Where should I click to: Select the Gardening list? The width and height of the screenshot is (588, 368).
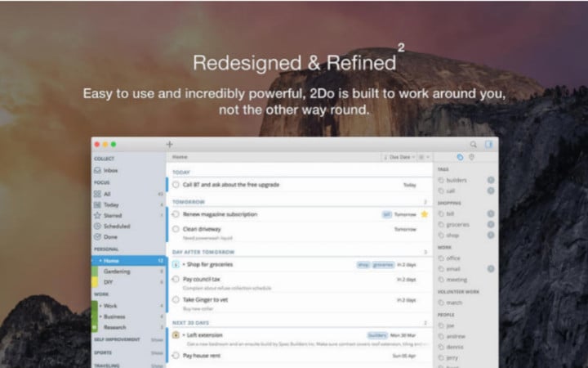pos(128,272)
